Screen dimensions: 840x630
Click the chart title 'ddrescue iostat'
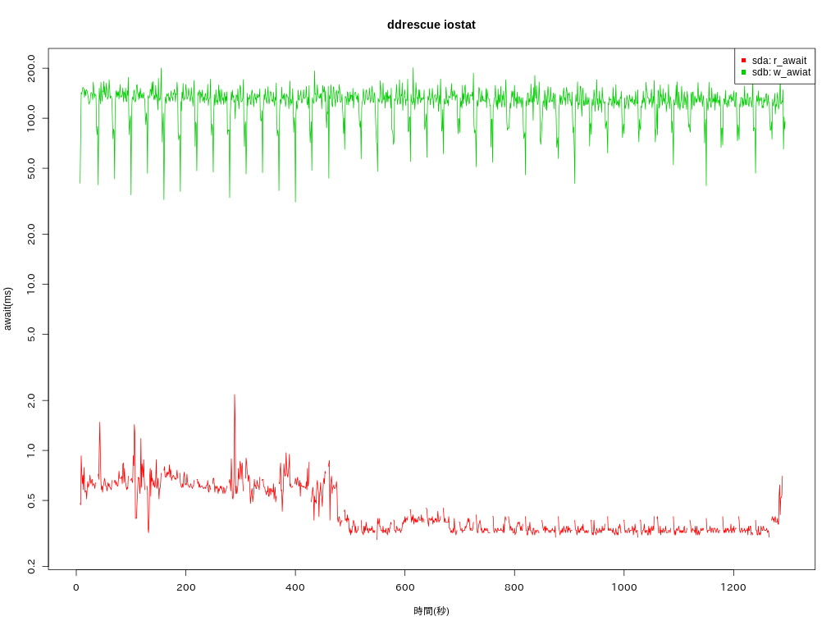tap(431, 25)
